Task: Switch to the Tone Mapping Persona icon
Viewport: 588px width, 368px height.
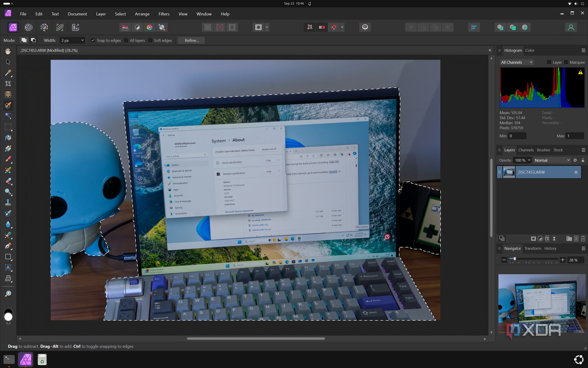Action: (60, 27)
